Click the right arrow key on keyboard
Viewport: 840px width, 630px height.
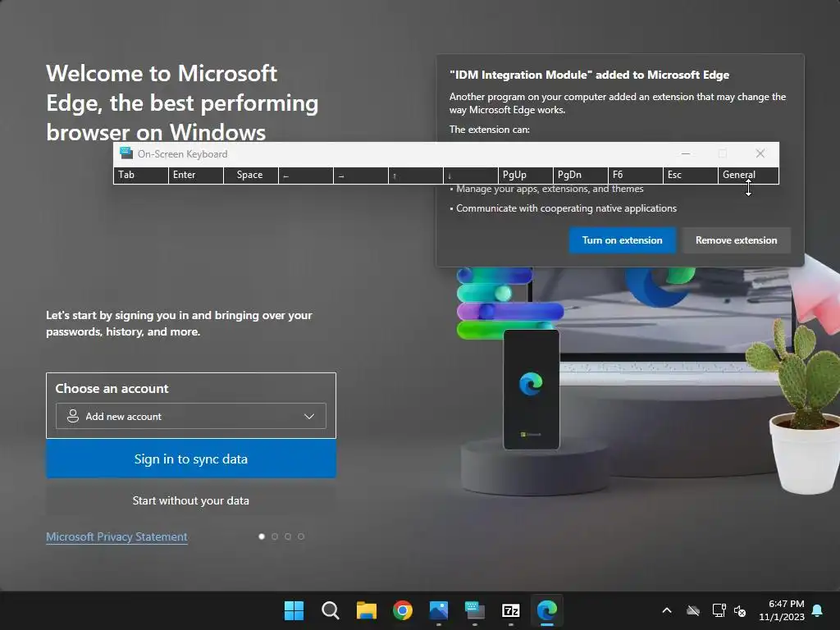point(361,176)
